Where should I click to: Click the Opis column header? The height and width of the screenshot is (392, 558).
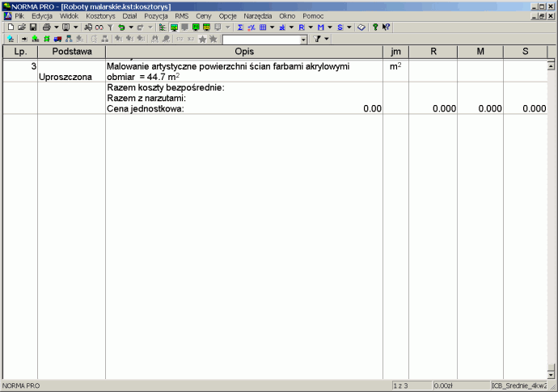coord(244,53)
